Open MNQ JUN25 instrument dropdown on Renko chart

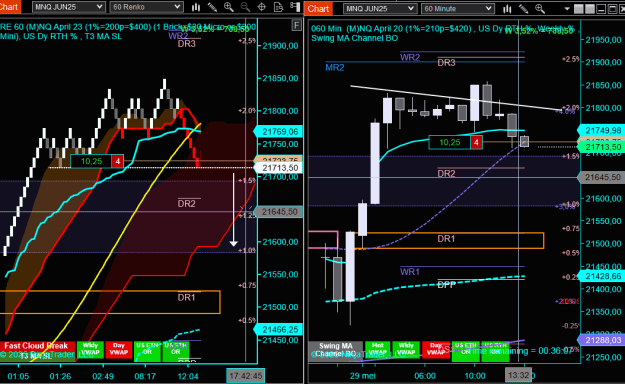click(x=68, y=7)
